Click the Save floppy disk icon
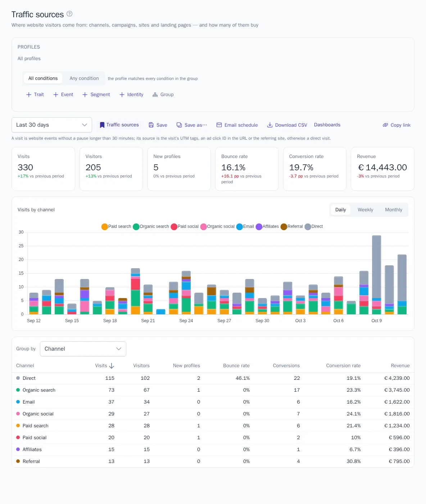The image size is (426, 504). (151, 125)
